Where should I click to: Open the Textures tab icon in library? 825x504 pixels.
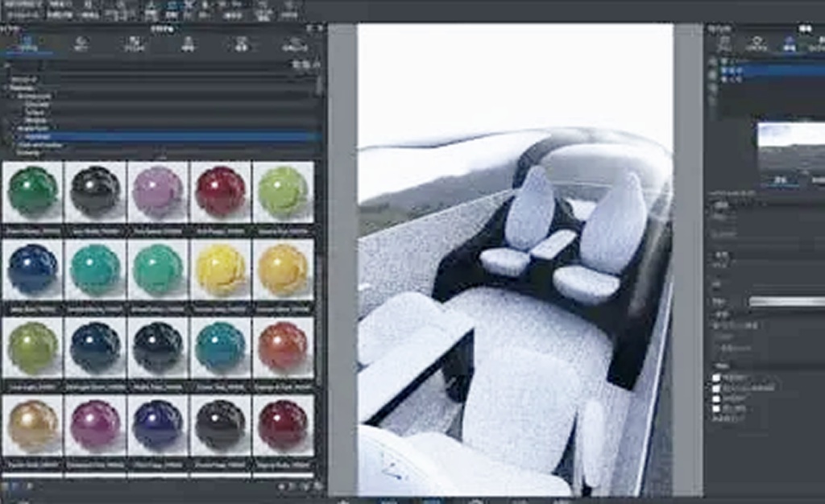[134, 43]
